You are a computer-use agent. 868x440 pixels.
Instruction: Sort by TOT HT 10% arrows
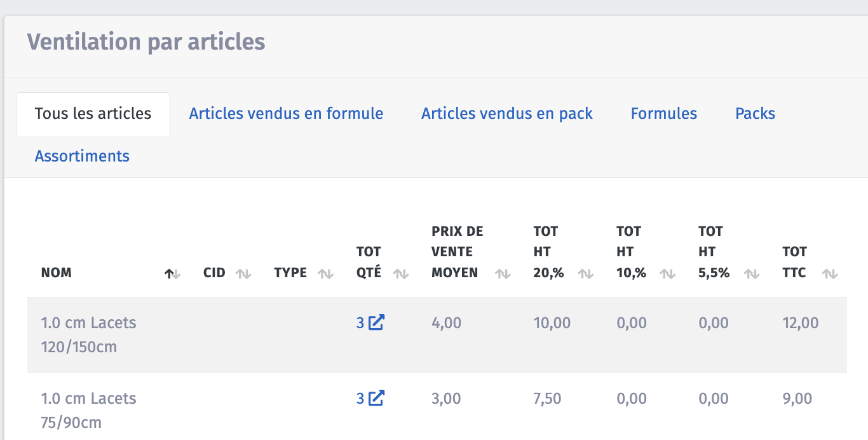coord(667,274)
